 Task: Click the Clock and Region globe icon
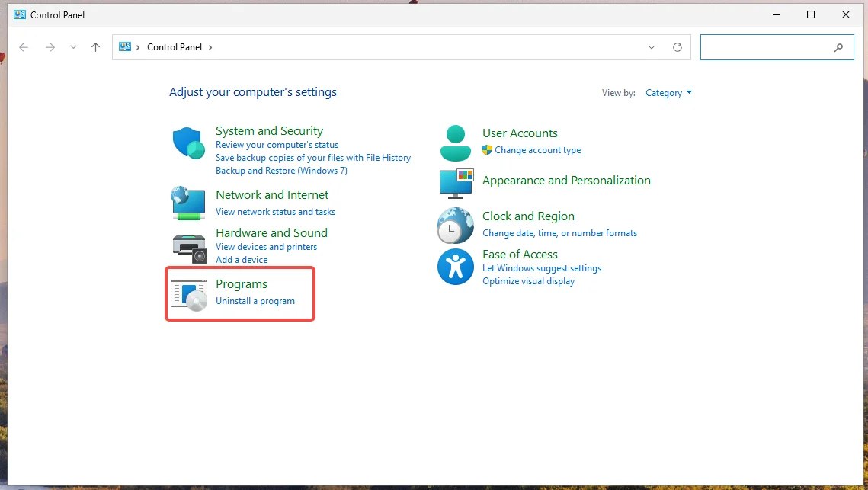[456, 225]
